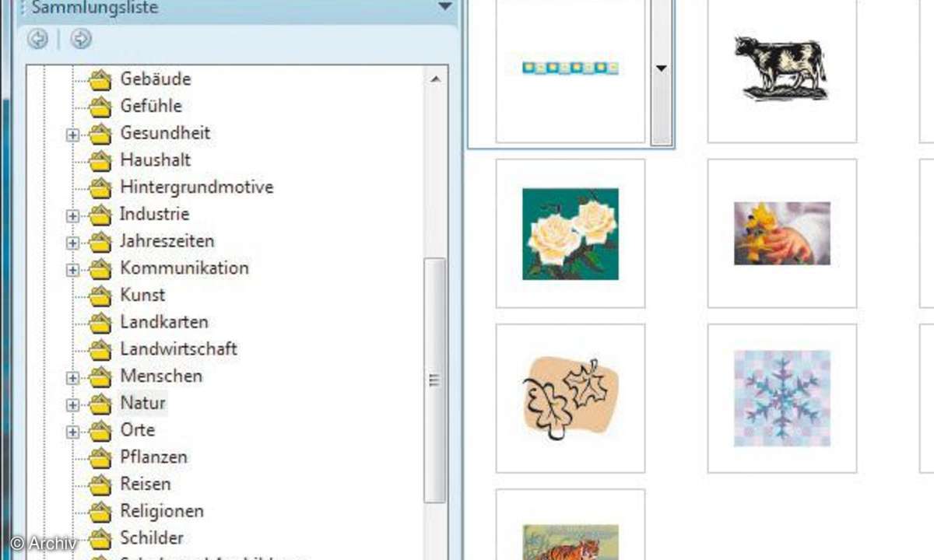
Task: Open the Kunst collection
Action: [x=142, y=295]
